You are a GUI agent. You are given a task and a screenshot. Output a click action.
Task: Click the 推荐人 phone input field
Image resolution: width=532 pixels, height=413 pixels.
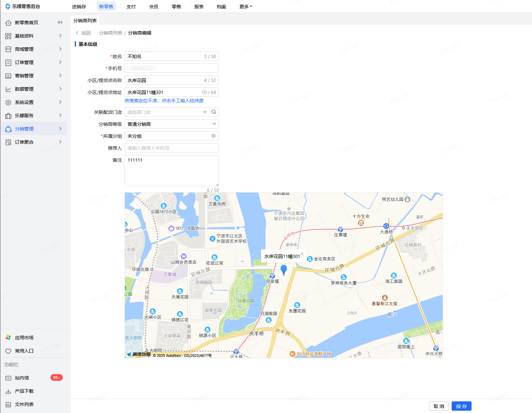[x=172, y=148]
